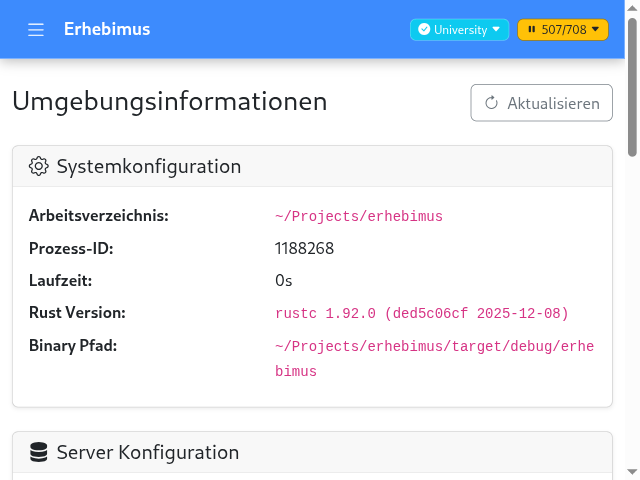This screenshot has height=480, width=640.
Task: Click the checkmark icon in University badge
Action: tap(423, 30)
